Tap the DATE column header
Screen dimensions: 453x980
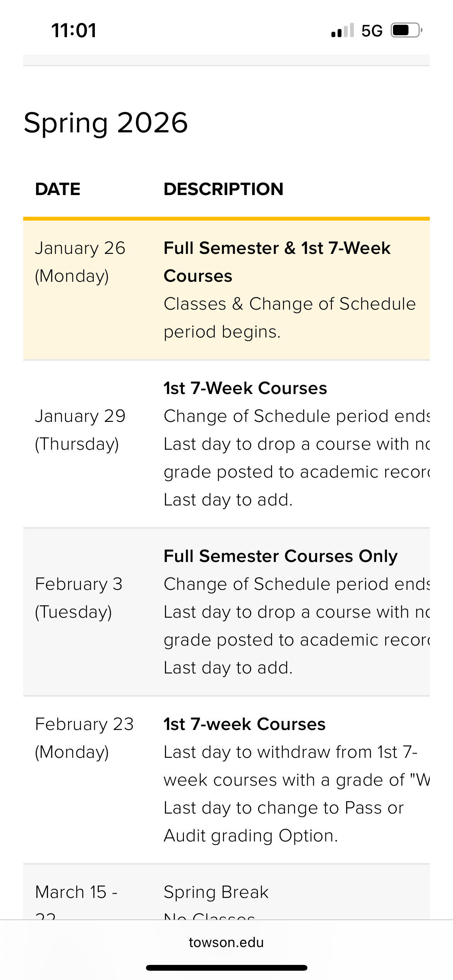point(58,189)
